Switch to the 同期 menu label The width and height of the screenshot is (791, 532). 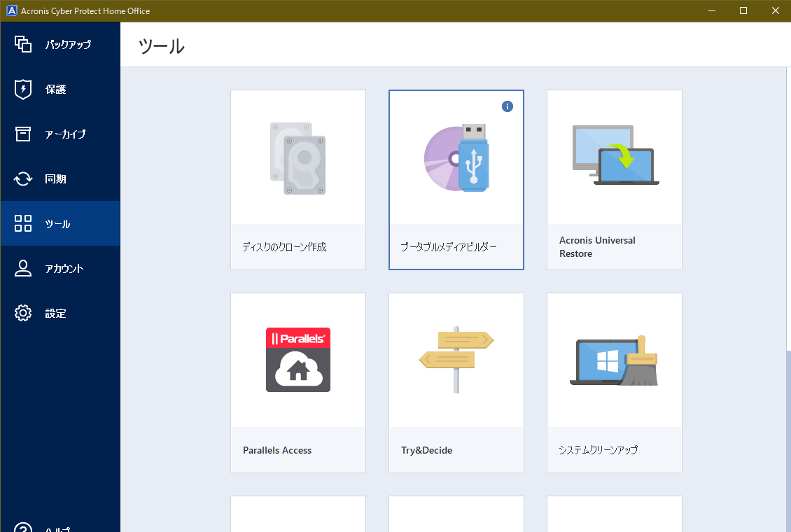(x=55, y=179)
